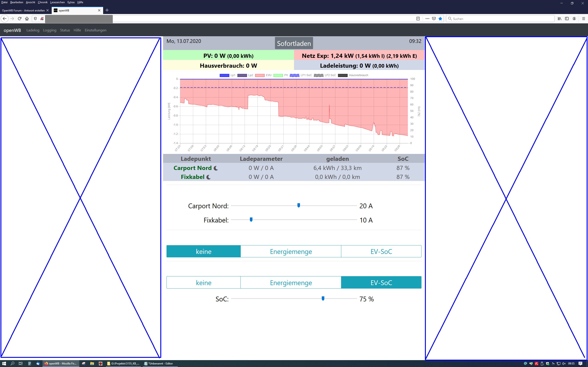Select Energiemenge option in upper limit group
The width and height of the screenshot is (588, 367).
291,251
